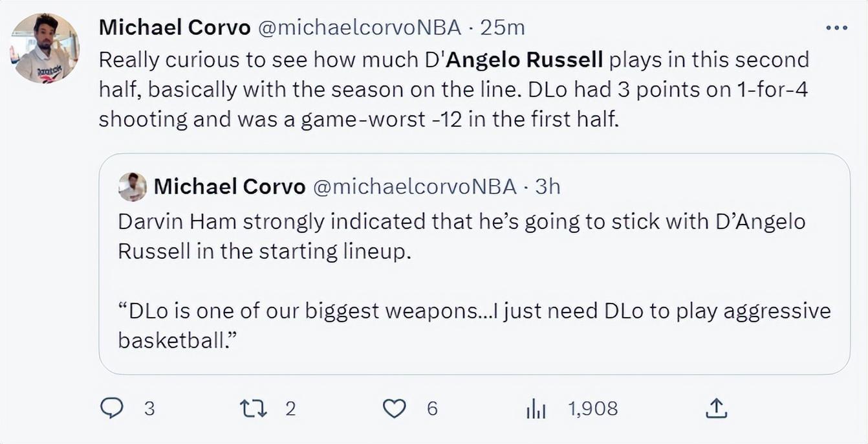Click the reply count of 3
This screenshot has width=868, height=444.
(x=149, y=408)
